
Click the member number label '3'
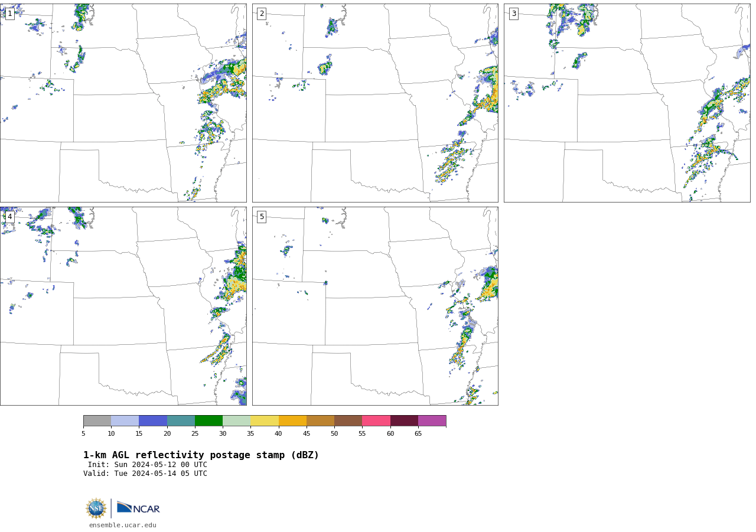click(513, 14)
